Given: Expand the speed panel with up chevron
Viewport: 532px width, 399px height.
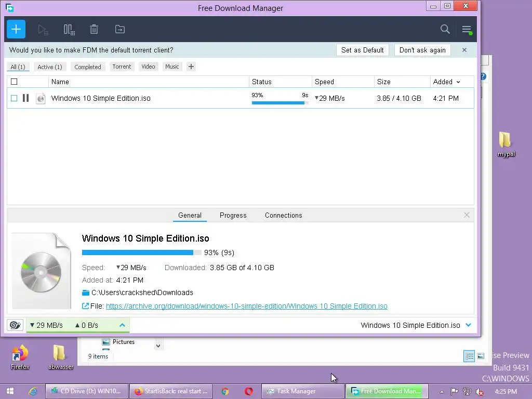Looking at the screenshot, I should click(x=122, y=325).
